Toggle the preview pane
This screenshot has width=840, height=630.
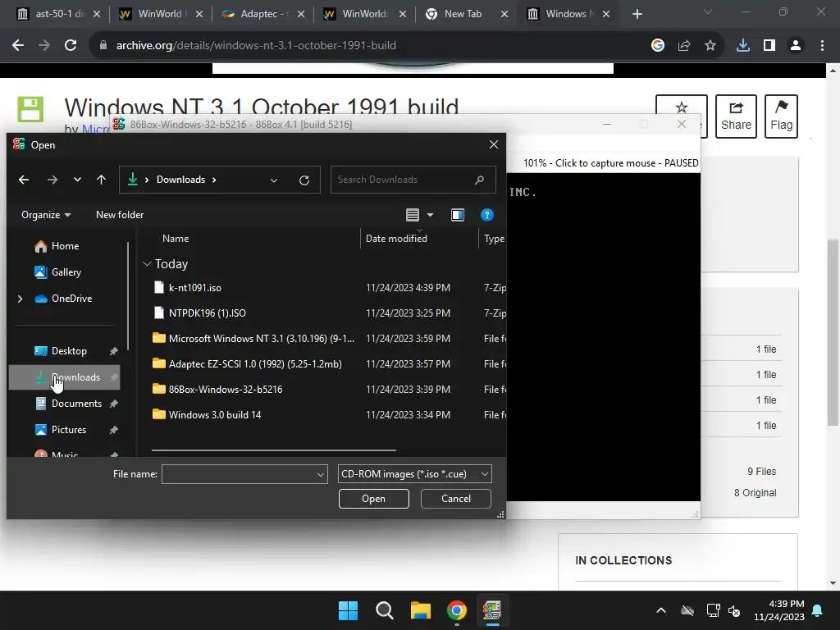click(x=458, y=215)
